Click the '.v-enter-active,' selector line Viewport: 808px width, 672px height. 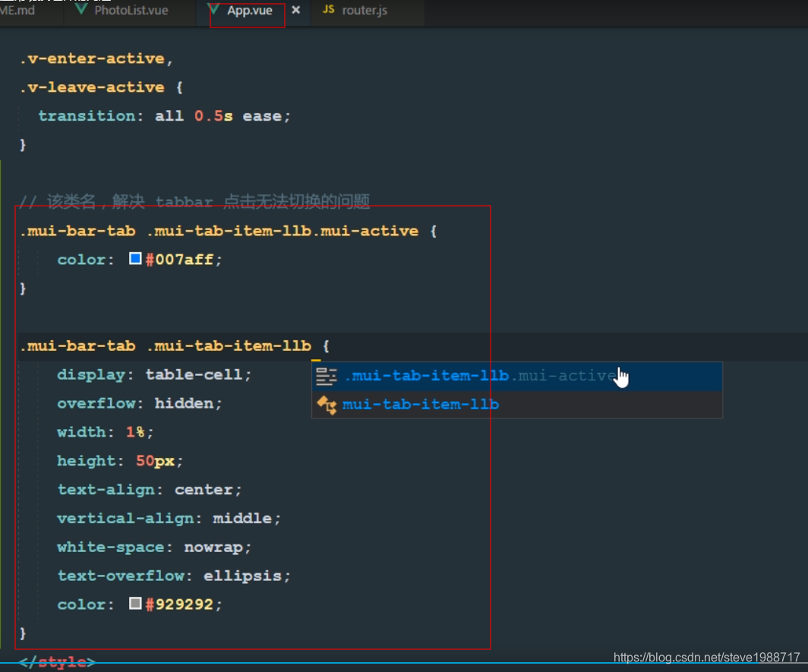(x=96, y=58)
